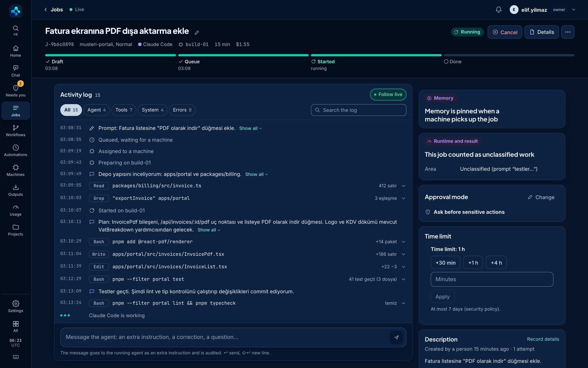The image size is (588, 368).
Task: Click the Claude Code agent label
Action: [155, 44]
